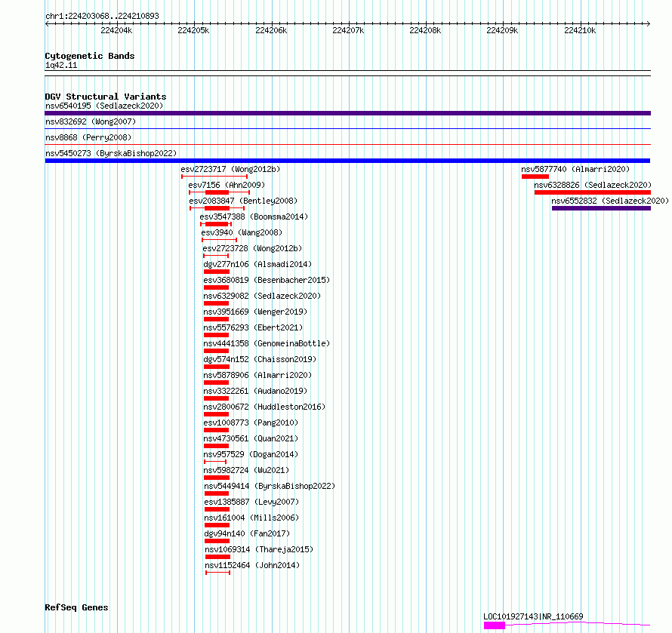Click nsv4441358 (GenomeinaBottle) label
This screenshot has height=633, width=672.
click(x=267, y=343)
